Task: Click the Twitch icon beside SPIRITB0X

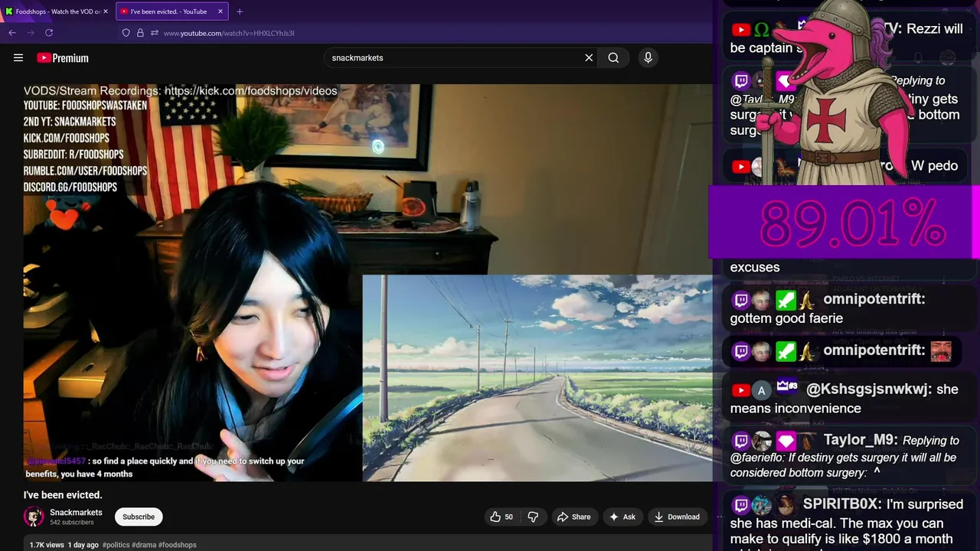Action: click(740, 505)
